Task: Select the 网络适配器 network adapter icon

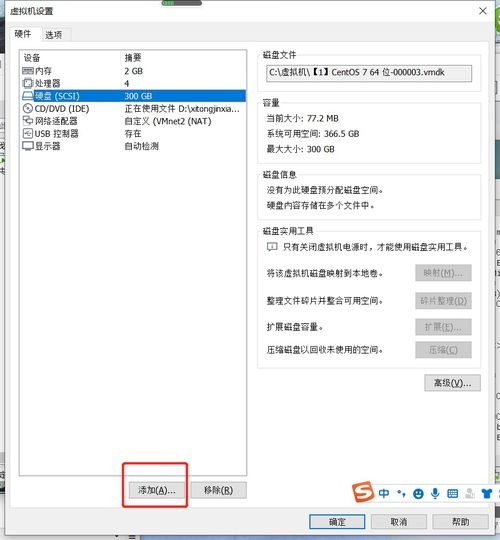Action: [x=28, y=121]
